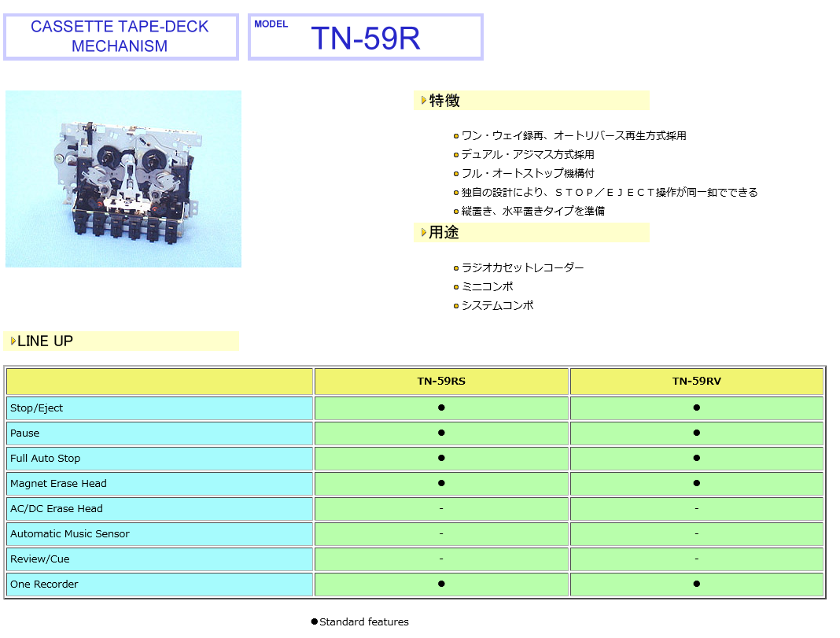Click feature line 縦置き、水平置きタイプを準備

pos(533,211)
